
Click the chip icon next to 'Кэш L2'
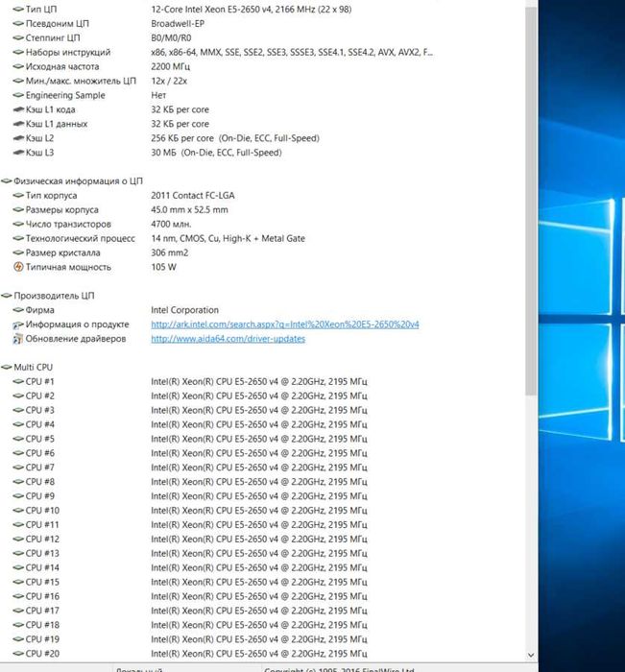tap(18, 138)
